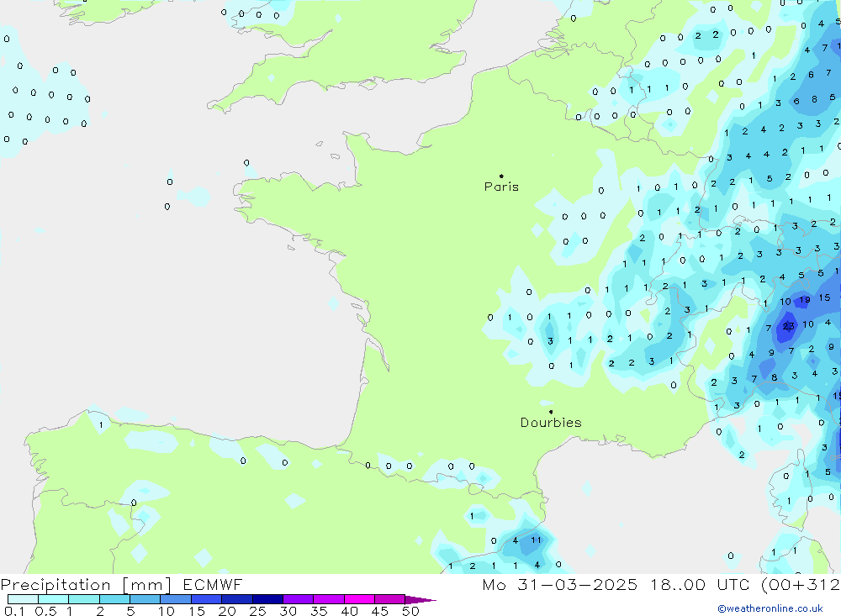
Task: Click the '19' mm precipitation value
Action: (x=805, y=300)
